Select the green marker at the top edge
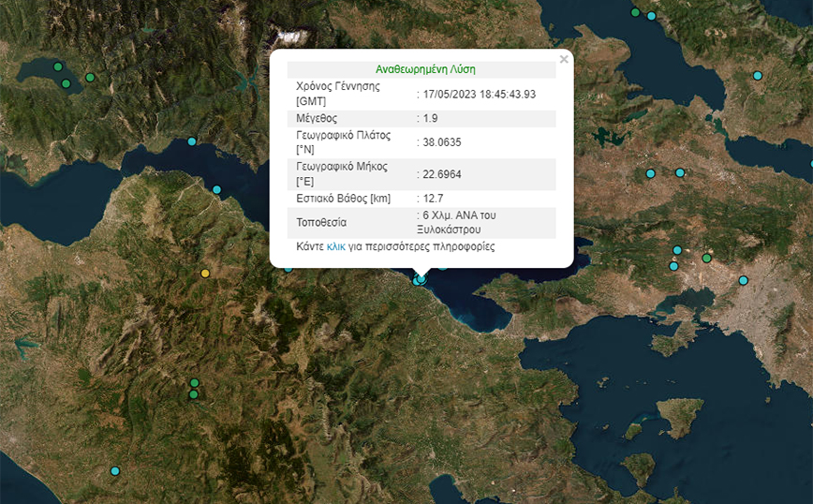 coord(635,12)
